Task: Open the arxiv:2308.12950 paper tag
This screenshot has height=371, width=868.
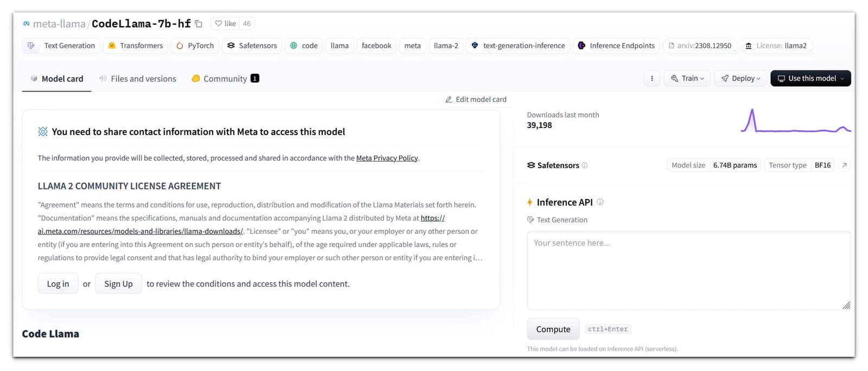Action: coord(700,46)
